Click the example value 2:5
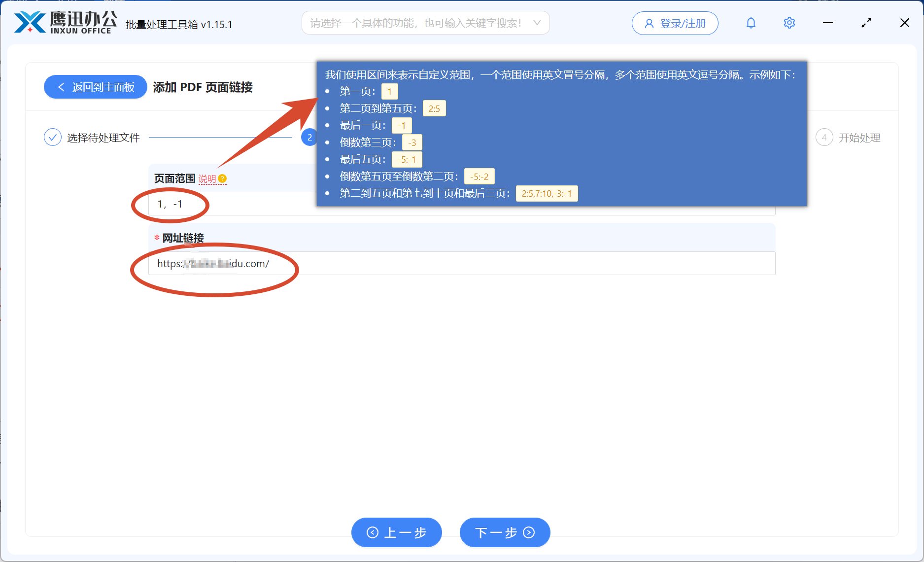 coord(434,108)
